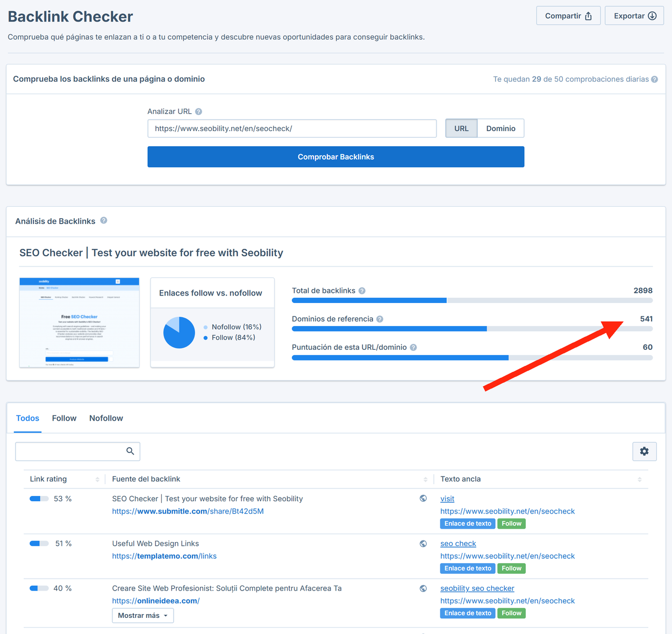The width and height of the screenshot is (672, 634).
Task: Open the submitle.com backlink source URL
Action: 188,511
